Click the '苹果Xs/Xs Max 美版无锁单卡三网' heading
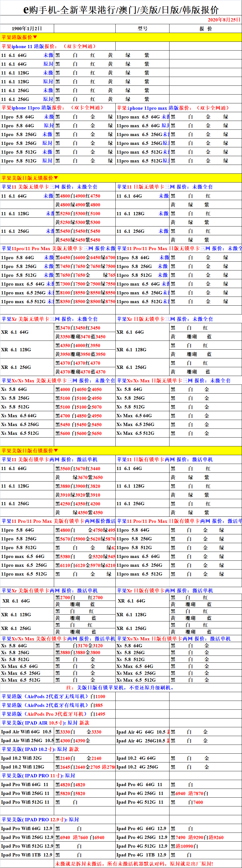Screen dimensions: 242x868 tap(58, 380)
